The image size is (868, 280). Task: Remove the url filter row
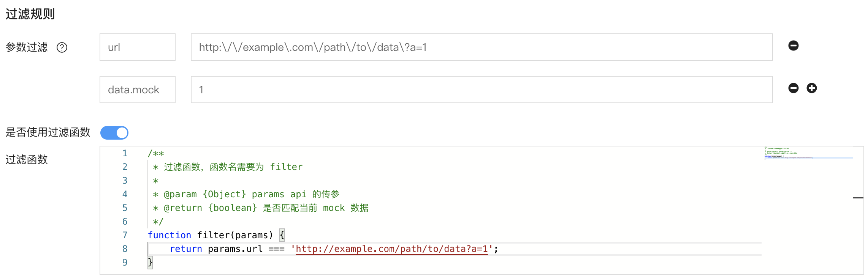pyautogui.click(x=793, y=46)
